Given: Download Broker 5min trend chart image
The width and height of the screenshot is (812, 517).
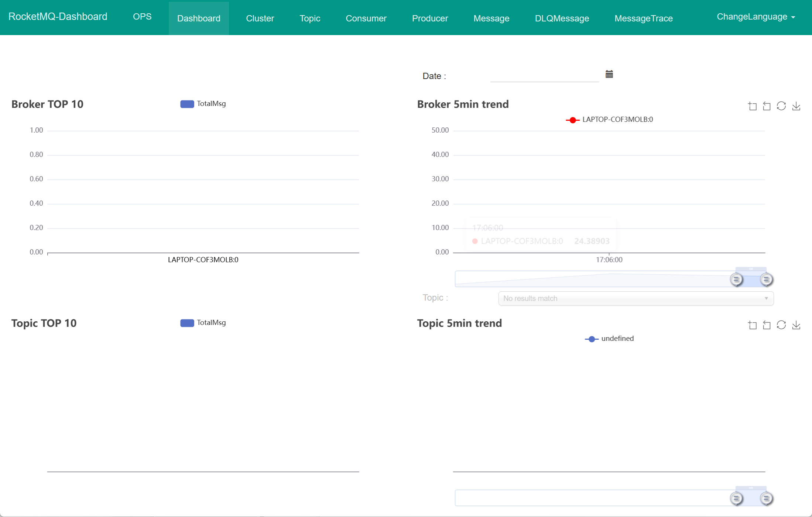Looking at the screenshot, I should pos(796,106).
